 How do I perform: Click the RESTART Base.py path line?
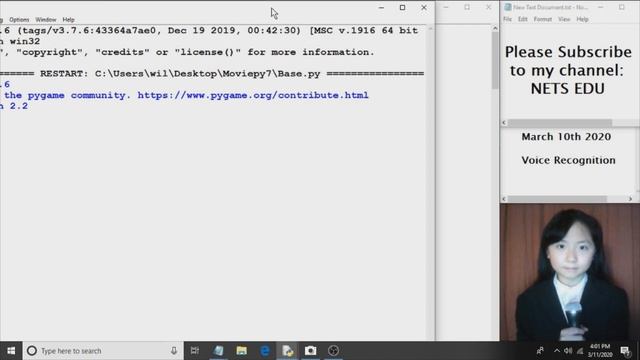coord(212,74)
